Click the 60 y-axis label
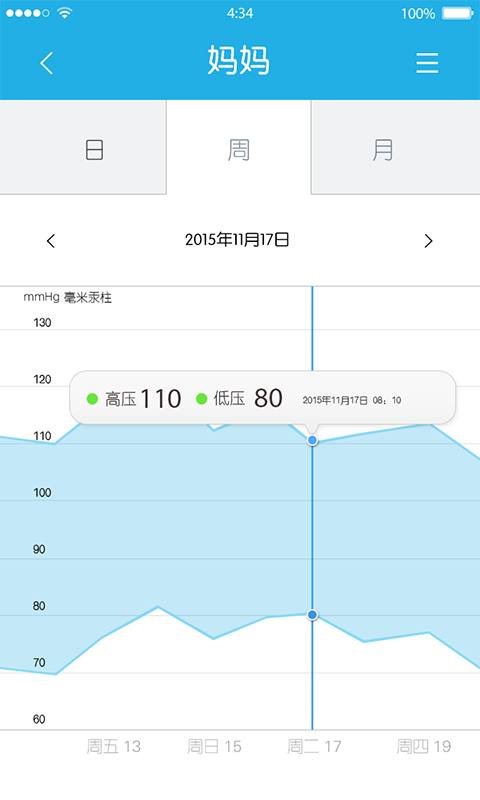The width and height of the screenshot is (480, 800). 39,719
